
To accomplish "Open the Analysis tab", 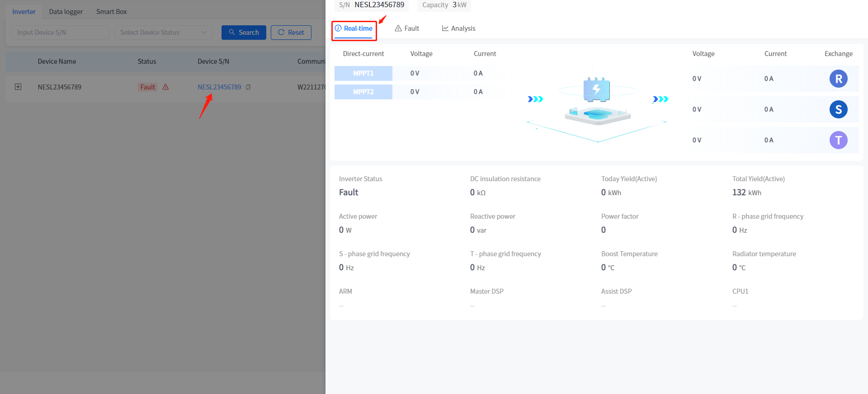I will tap(458, 28).
